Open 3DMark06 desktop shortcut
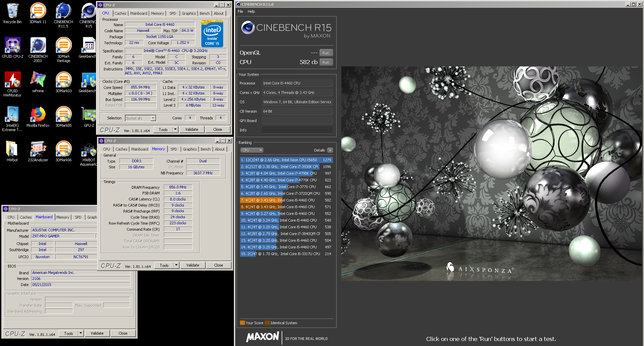This screenshot has width=644, height=346. tap(63, 151)
